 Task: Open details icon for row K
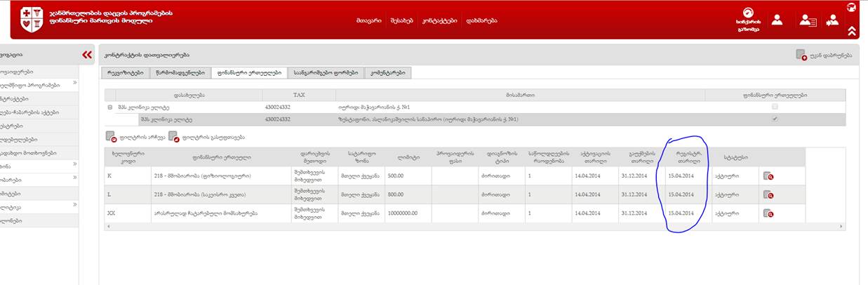[x=768, y=176]
